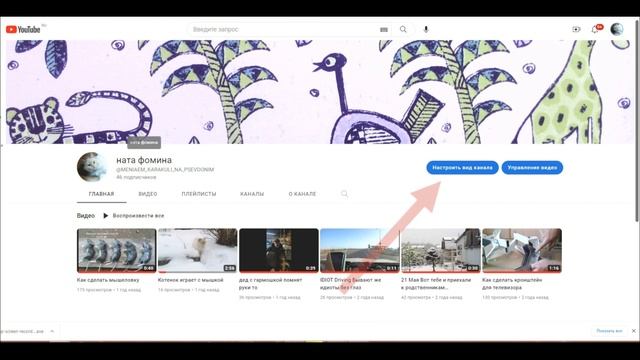Open the дед с гармошкой video thumbnail
Image resolution: width=640 pixels, height=360 pixels.
coord(279,251)
